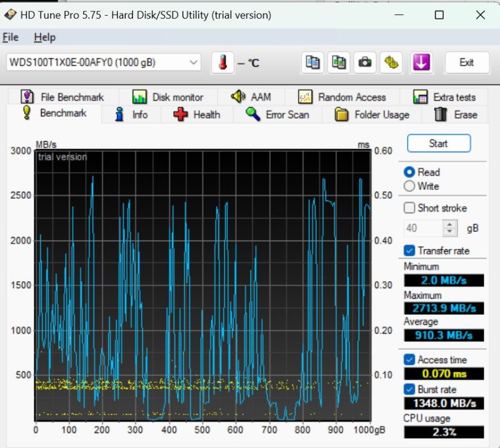This screenshot has width=500, height=448.
Task: Open the File menu
Action: (11, 37)
